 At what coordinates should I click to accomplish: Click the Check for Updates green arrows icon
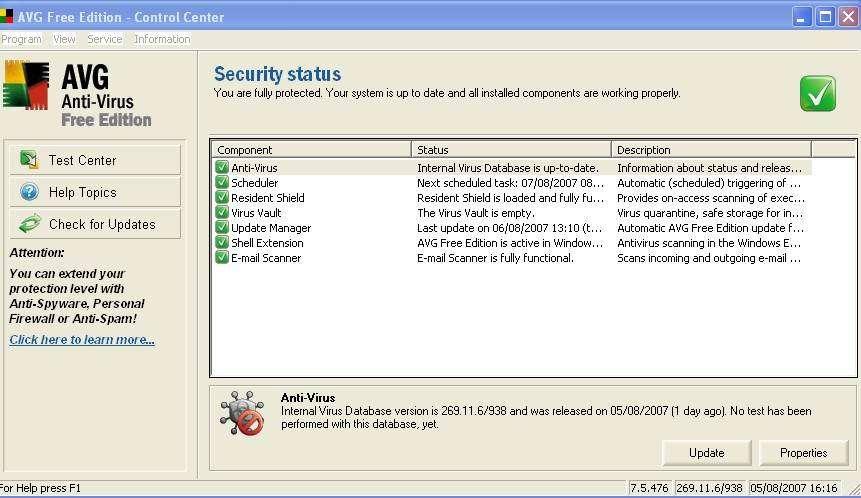29,224
